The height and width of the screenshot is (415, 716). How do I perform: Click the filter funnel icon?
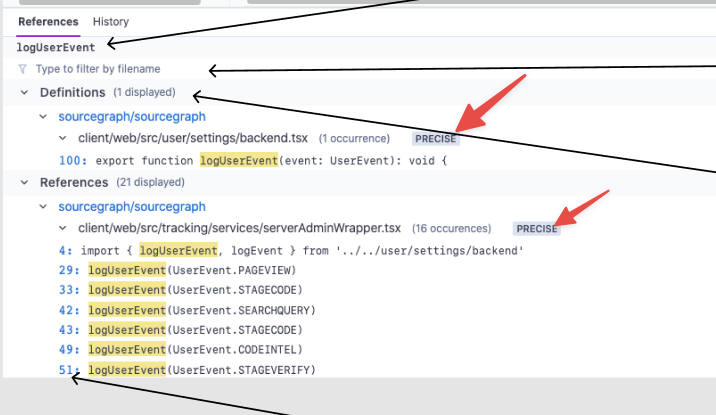coord(22,69)
